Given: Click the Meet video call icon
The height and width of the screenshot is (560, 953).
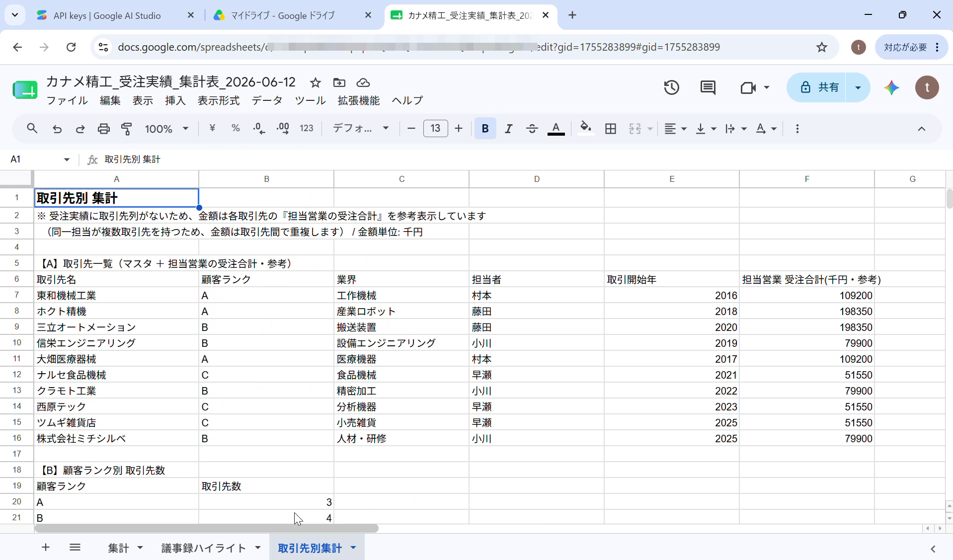Looking at the screenshot, I should click(x=748, y=87).
